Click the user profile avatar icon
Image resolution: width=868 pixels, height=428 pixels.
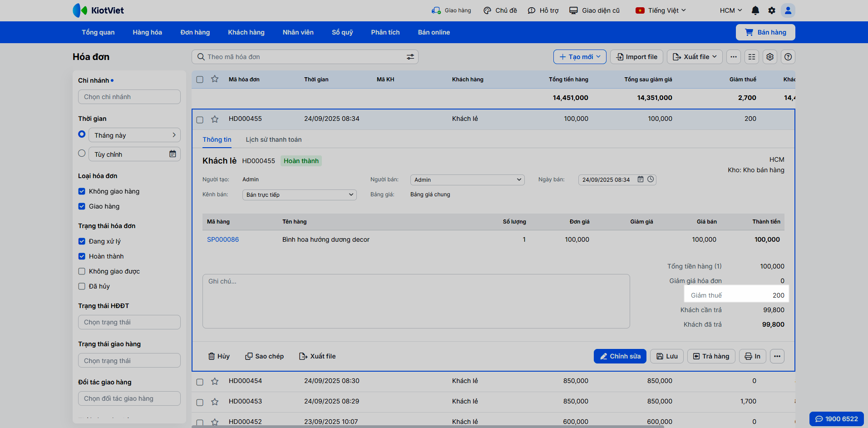pos(788,10)
